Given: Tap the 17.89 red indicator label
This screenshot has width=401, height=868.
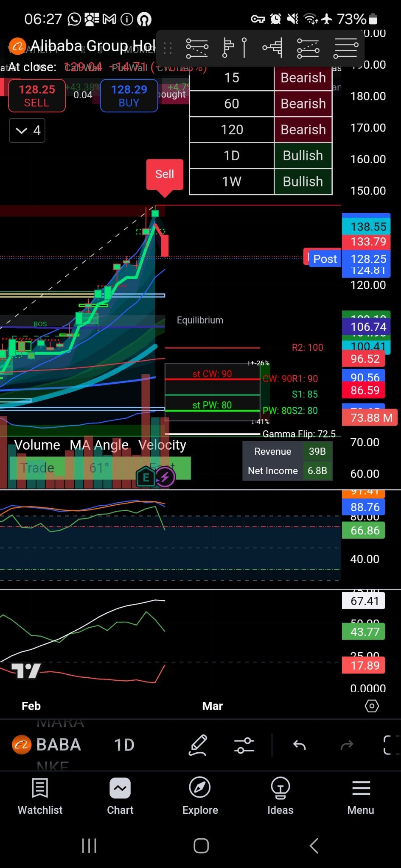Looking at the screenshot, I should click(364, 665).
